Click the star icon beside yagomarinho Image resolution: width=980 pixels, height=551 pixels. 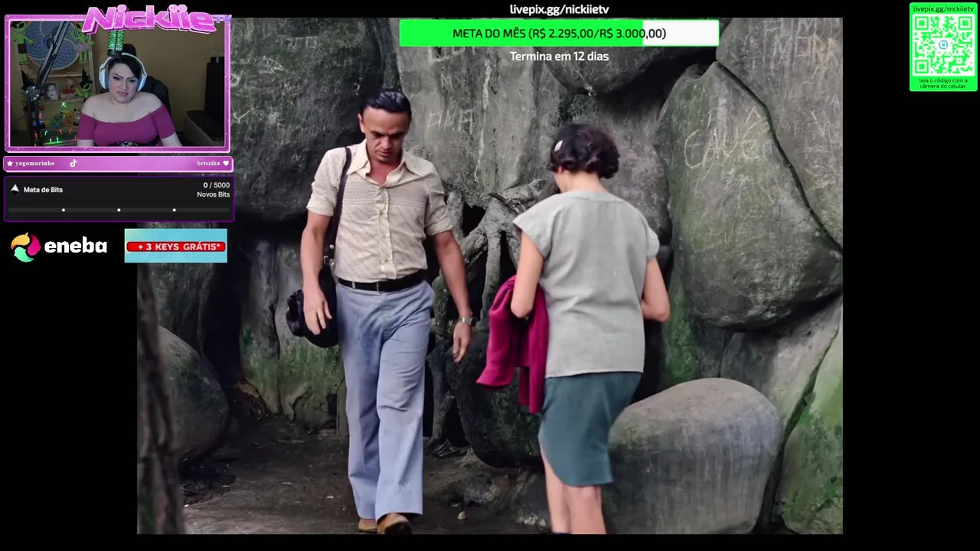[x=10, y=163]
